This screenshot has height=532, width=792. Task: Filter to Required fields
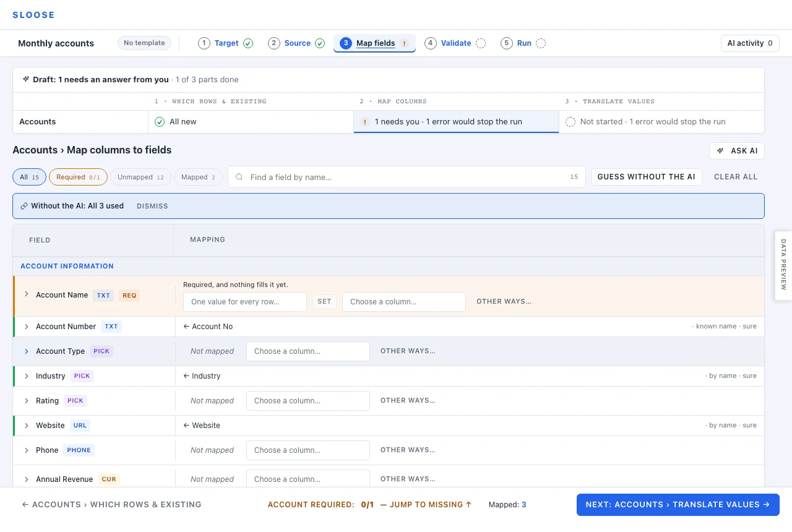pos(78,177)
